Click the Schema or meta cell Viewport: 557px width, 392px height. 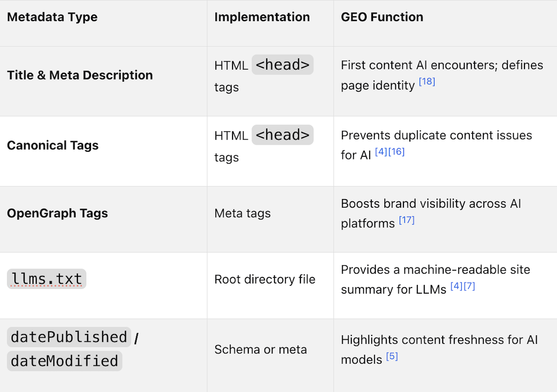pyautogui.click(x=261, y=349)
